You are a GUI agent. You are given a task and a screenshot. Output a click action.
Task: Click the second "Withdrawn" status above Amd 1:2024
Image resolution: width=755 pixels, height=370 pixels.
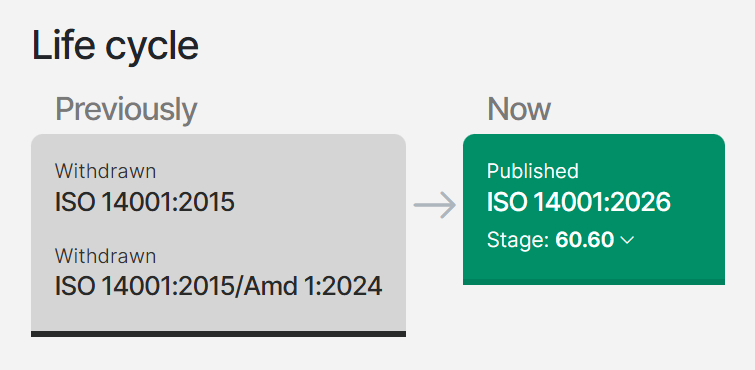point(105,256)
